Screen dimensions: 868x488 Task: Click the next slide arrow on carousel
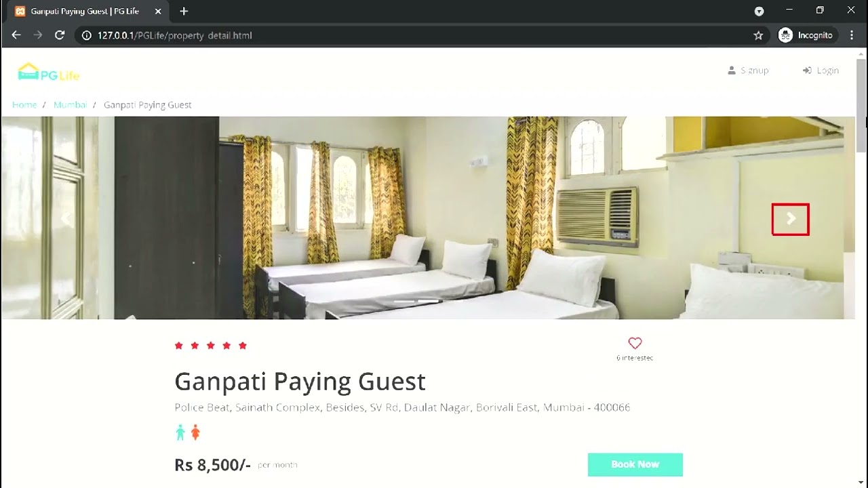791,219
